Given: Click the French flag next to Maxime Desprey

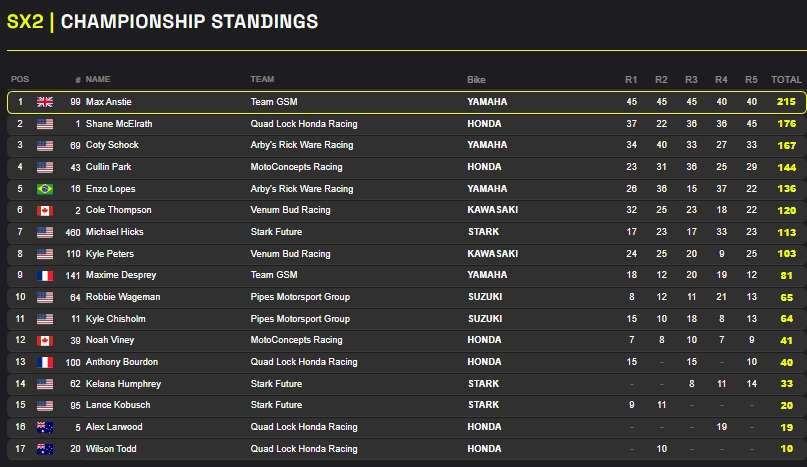Looking at the screenshot, I should click(x=45, y=275).
